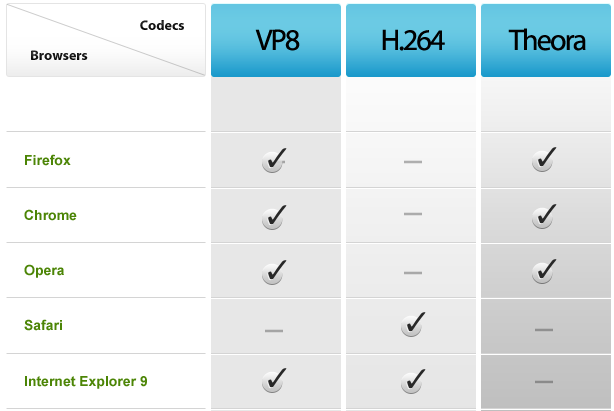Click the Firefox VP8 checkmark icon
The image size is (614, 411).
[x=274, y=160]
